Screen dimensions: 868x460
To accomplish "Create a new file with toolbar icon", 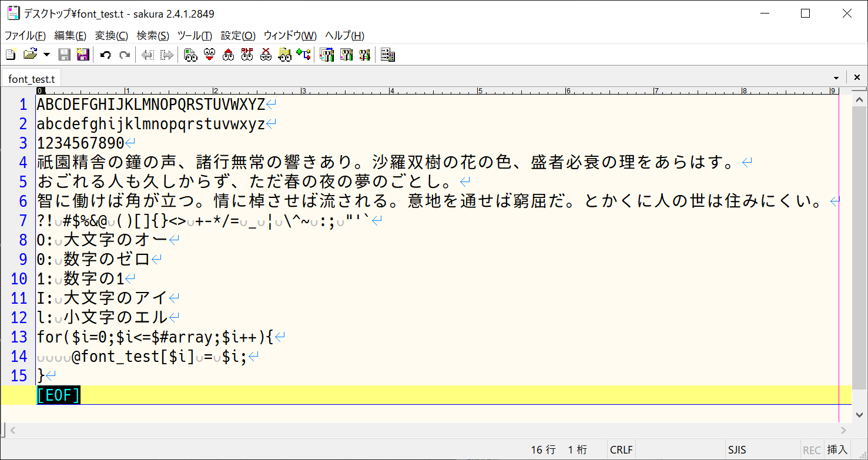I will click(x=11, y=55).
